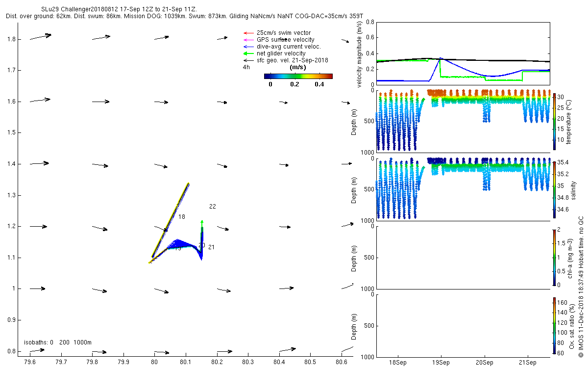Select the 'GPS surface velocity' legend label

click(286, 40)
